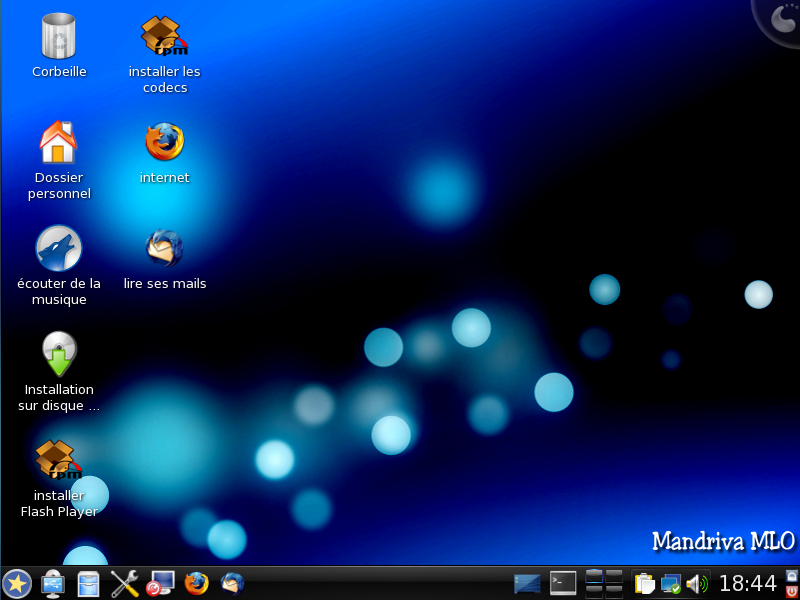Launch 'Installation sur disque'
800x600 pixels.
point(58,352)
